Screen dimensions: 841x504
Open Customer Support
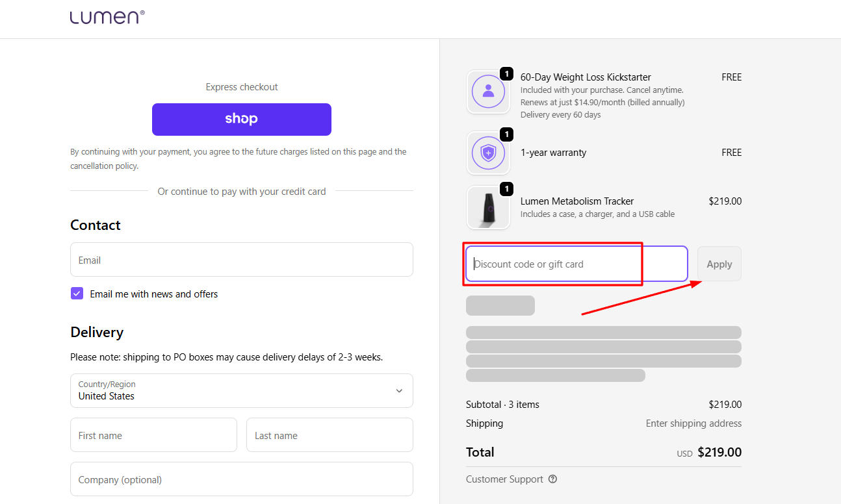point(504,479)
